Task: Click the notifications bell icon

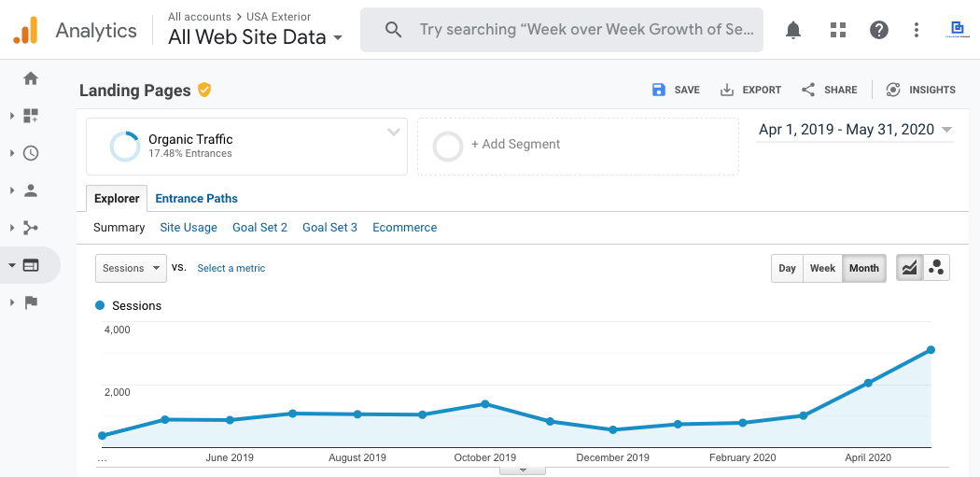Action: pyautogui.click(x=793, y=31)
